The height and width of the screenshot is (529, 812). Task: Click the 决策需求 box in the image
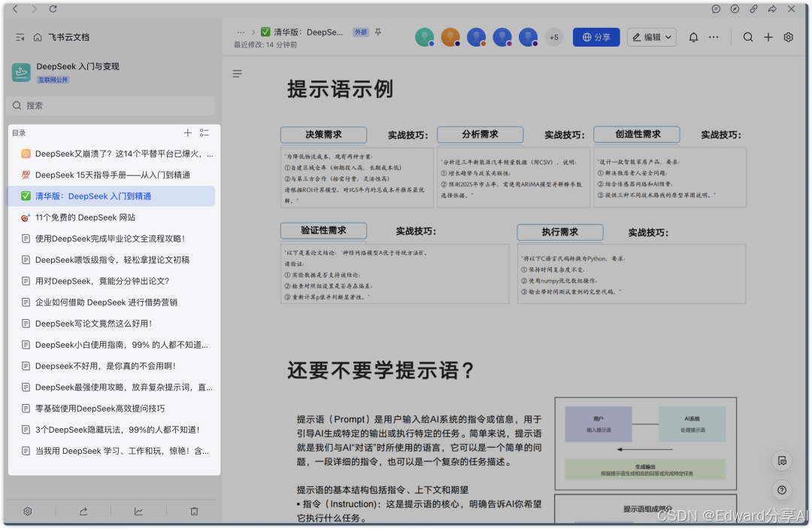tap(323, 135)
